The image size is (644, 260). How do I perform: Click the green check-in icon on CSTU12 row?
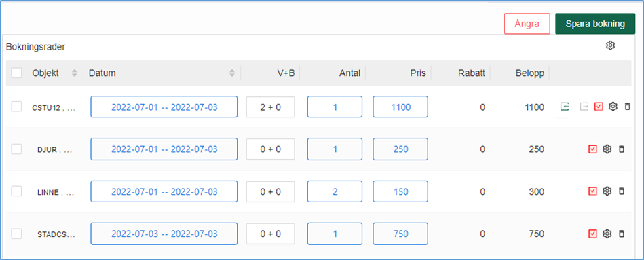pos(565,107)
